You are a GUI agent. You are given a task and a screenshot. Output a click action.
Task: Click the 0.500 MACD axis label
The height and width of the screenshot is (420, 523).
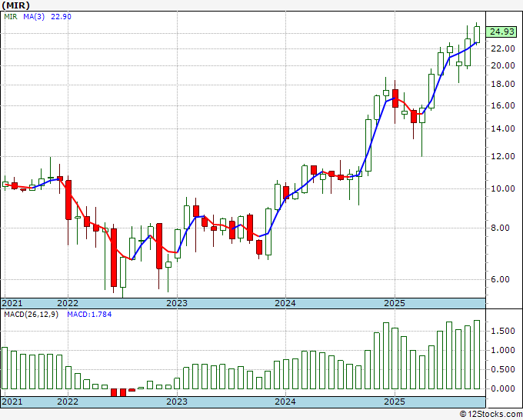tap(503, 370)
